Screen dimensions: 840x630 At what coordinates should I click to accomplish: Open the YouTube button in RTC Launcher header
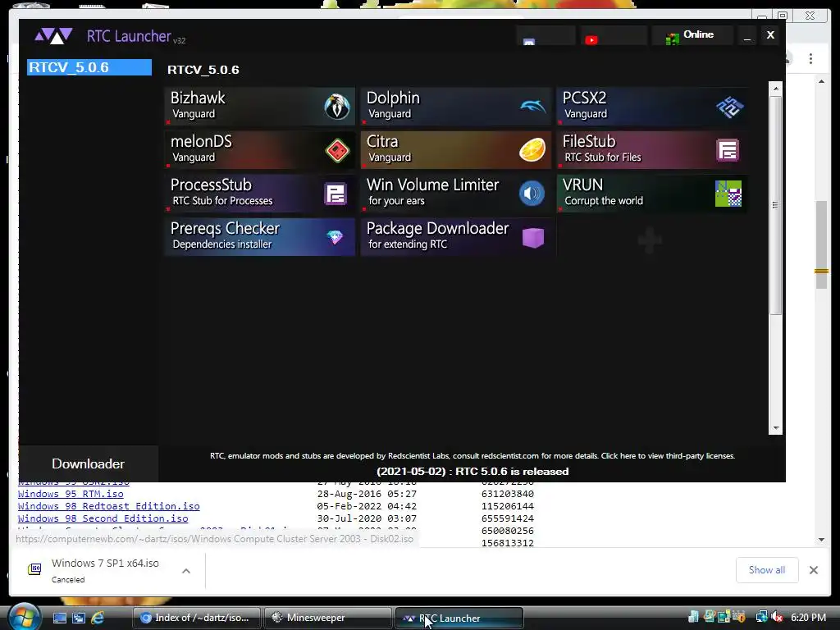click(614, 35)
